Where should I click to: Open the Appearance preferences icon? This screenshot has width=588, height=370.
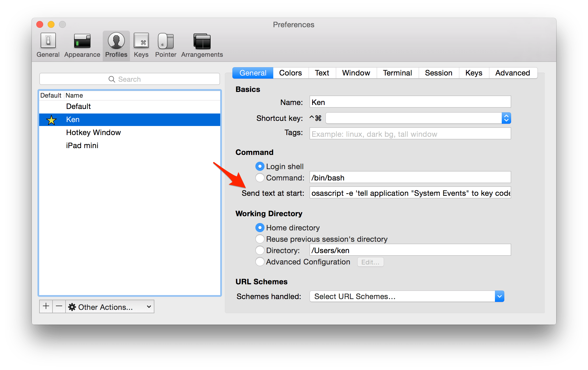(82, 45)
